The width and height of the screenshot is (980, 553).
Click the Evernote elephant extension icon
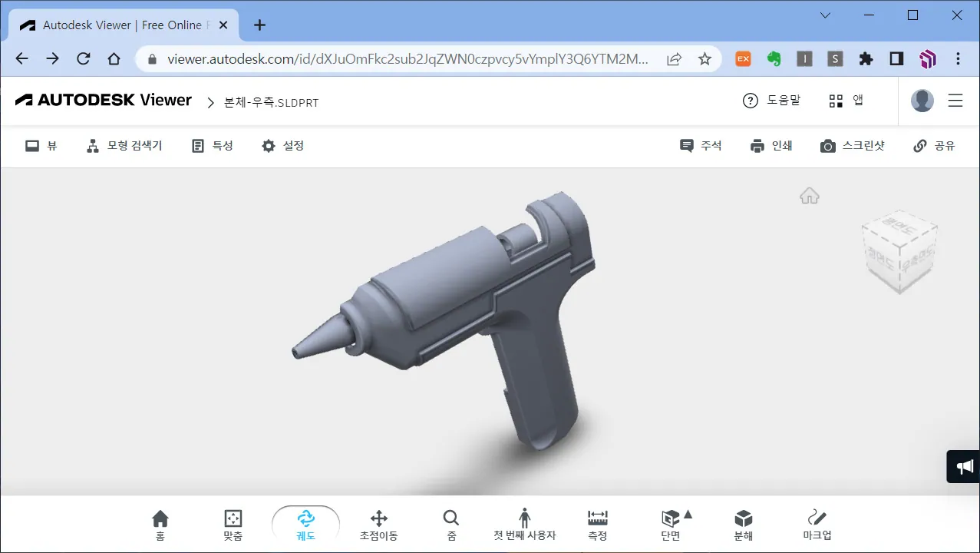click(x=774, y=58)
